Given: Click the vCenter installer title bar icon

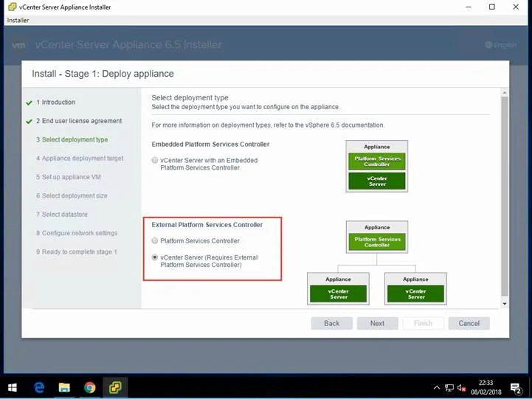Looking at the screenshot, I should [12, 7].
